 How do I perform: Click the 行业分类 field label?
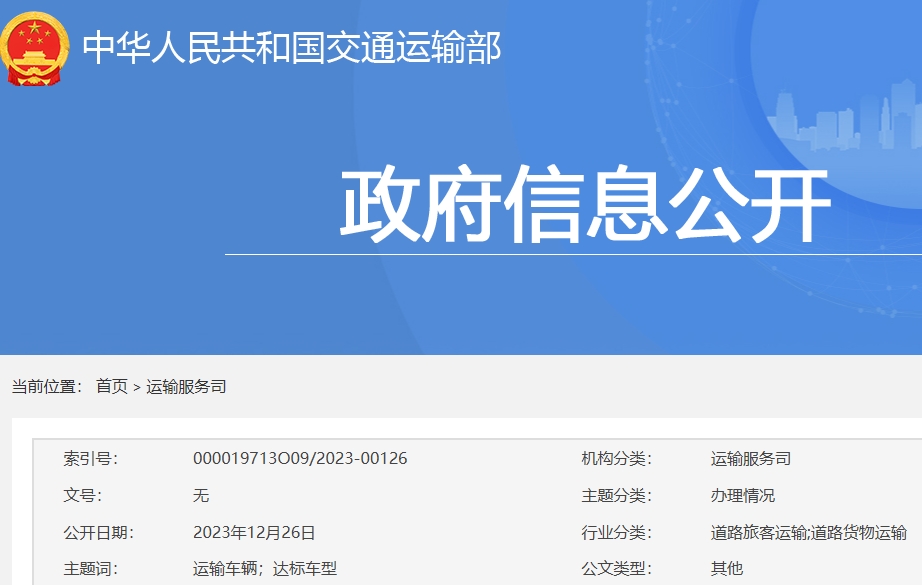pos(617,533)
